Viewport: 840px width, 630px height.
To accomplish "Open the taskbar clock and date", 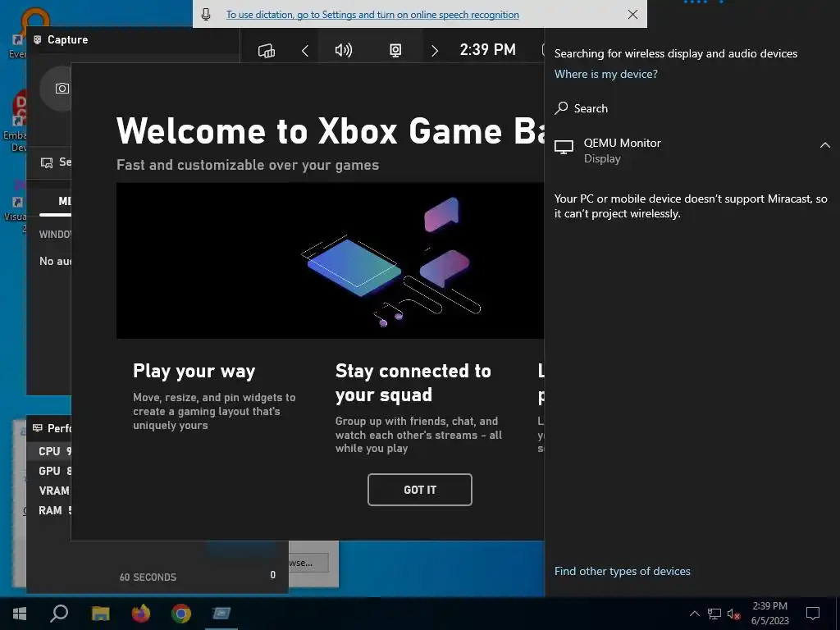I will [769, 614].
